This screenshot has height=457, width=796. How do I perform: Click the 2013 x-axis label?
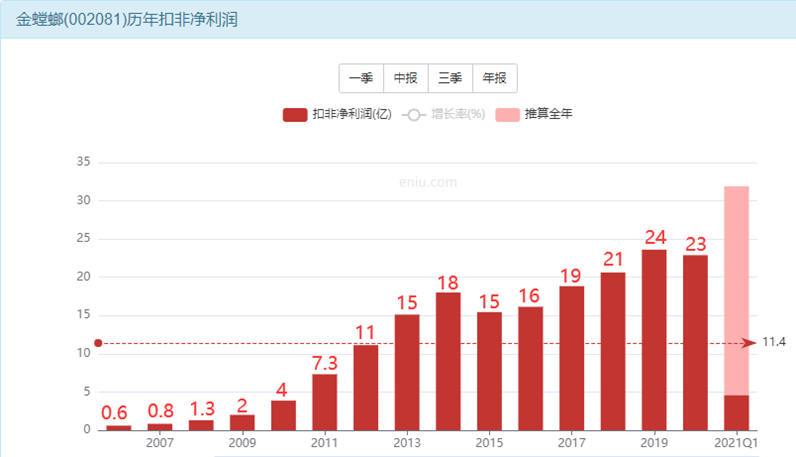click(x=407, y=443)
